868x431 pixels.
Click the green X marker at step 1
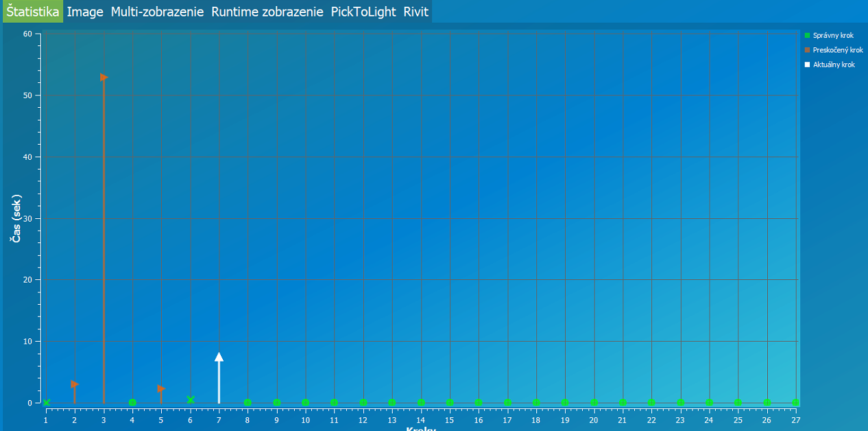pyautogui.click(x=46, y=402)
